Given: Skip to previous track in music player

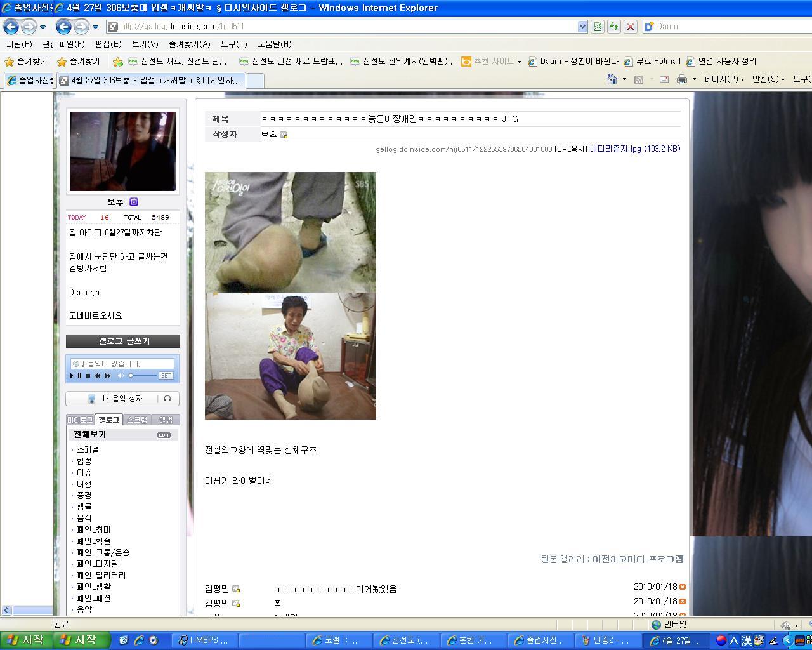Looking at the screenshot, I should click(x=98, y=376).
